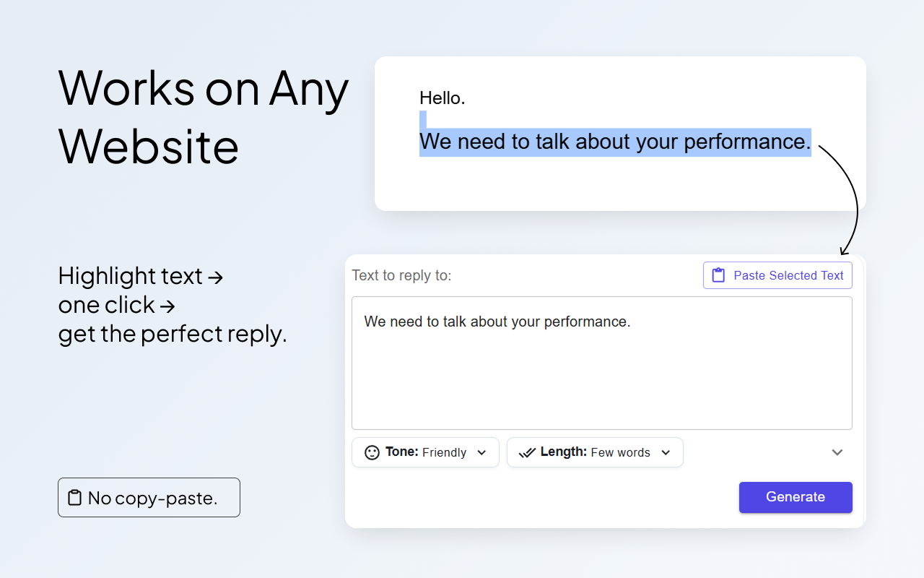
Task: Click the clipboard icon in Paste Selected Text
Action: pos(719,275)
